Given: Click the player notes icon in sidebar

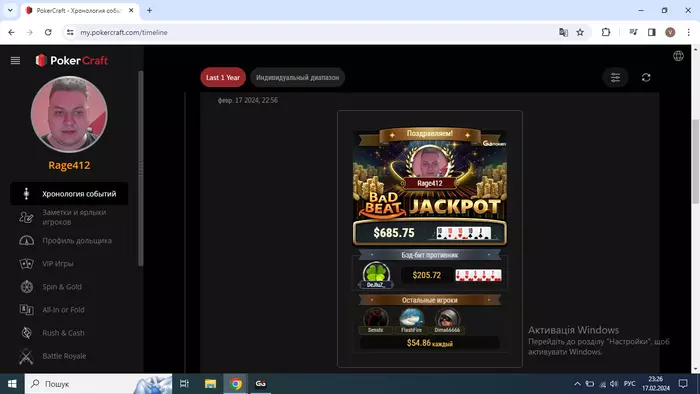Looking at the screenshot, I should [x=26, y=217].
